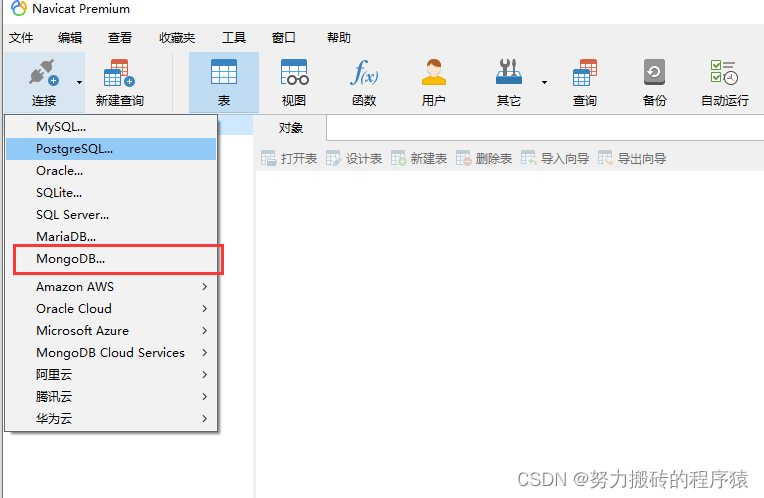Choose MongoDB... connection entry
The width and height of the screenshot is (764, 498).
click(111, 259)
